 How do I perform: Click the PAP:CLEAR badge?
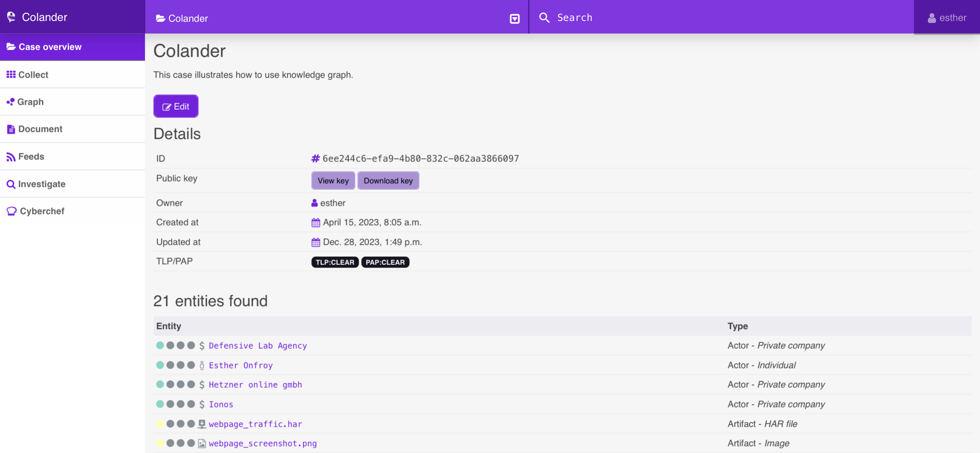click(385, 262)
